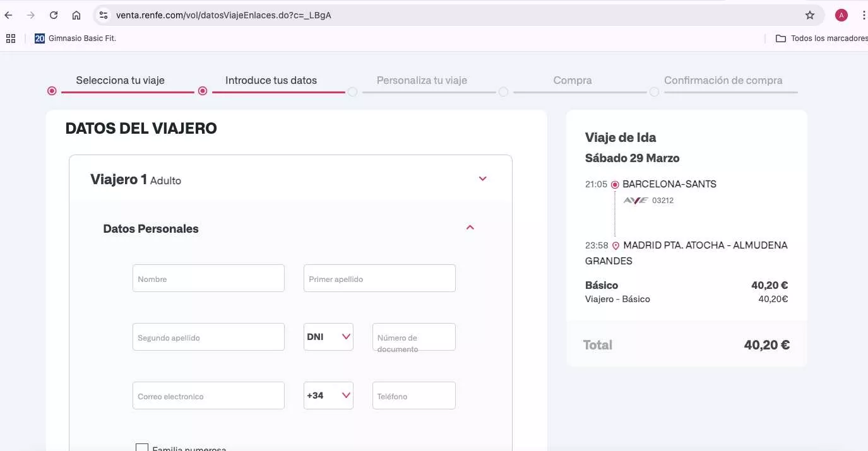Click the Correo electronico field
The image size is (868, 451).
click(x=208, y=395)
